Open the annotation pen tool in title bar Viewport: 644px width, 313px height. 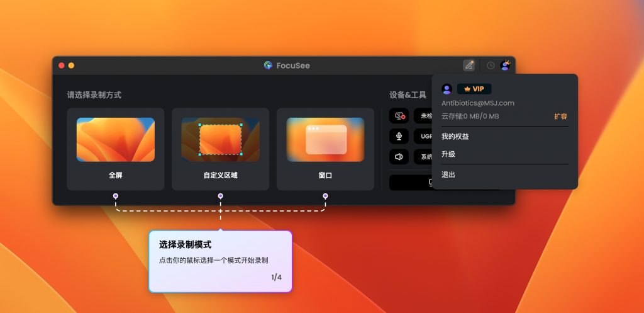coord(469,65)
